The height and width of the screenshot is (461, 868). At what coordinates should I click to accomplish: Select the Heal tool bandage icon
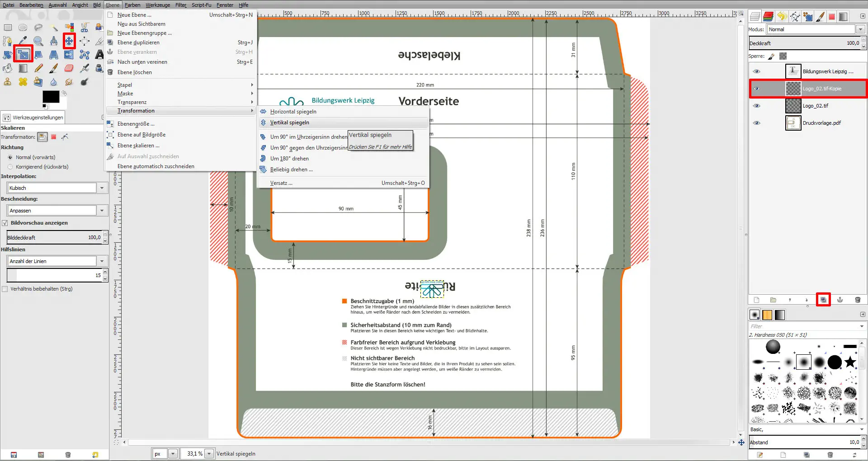pos(23,82)
